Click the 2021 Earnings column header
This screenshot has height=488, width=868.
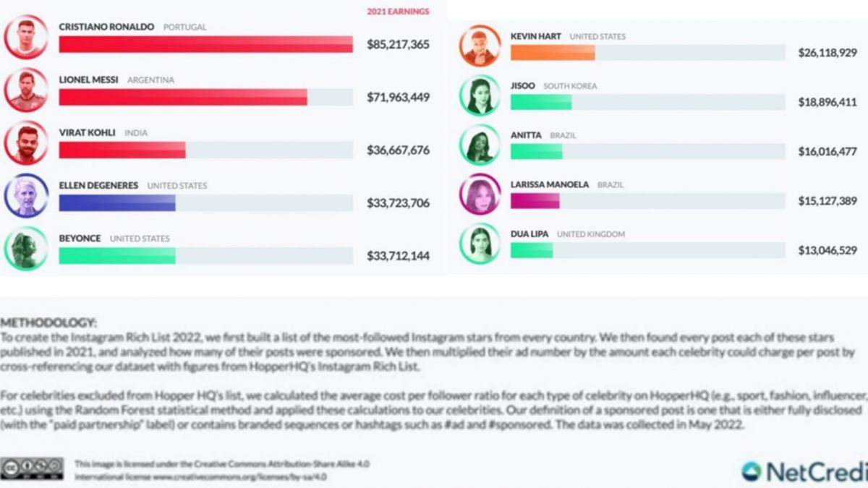[x=398, y=12]
